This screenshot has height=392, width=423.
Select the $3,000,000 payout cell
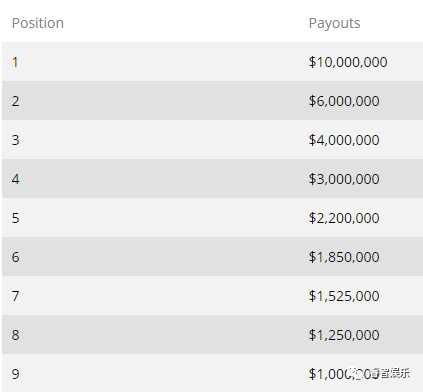344,179
